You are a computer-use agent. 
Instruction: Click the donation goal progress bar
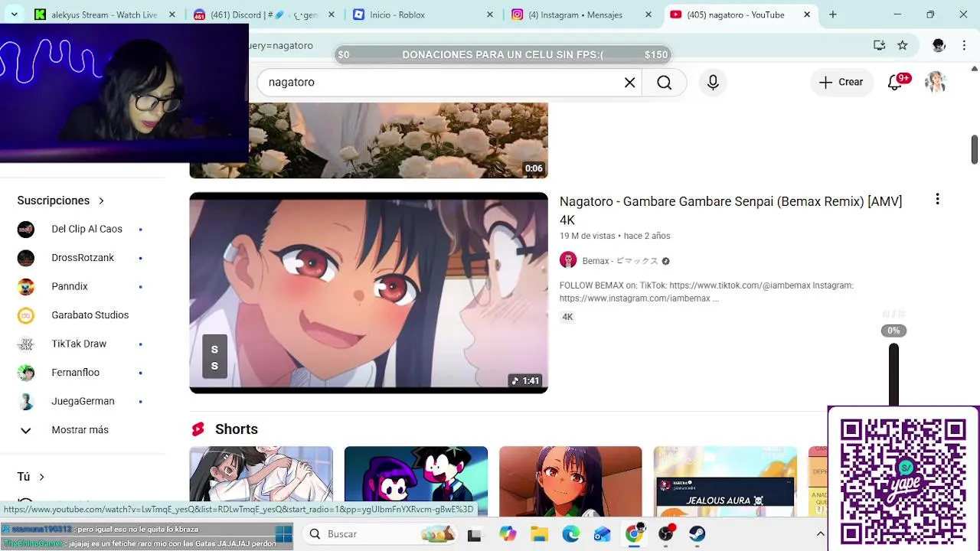[504, 54]
